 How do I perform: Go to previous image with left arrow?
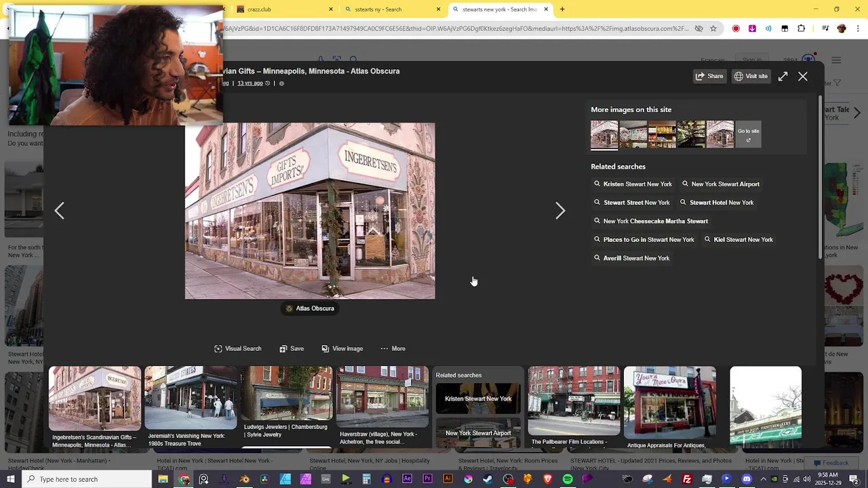[60, 211]
